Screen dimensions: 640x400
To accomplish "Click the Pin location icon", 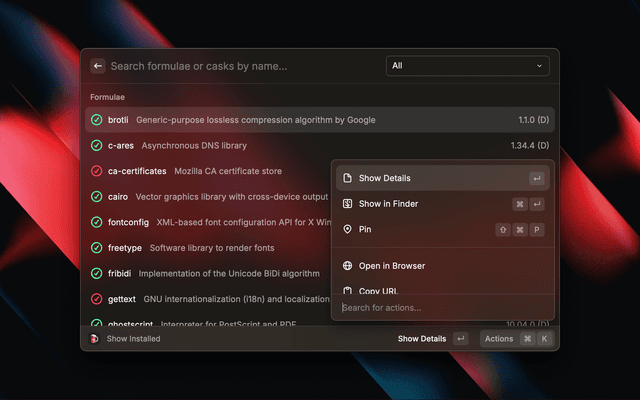I will (x=347, y=229).
